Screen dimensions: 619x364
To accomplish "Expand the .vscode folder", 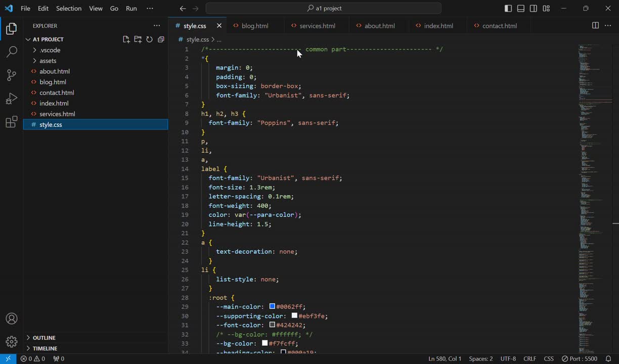I will (50, 50).
